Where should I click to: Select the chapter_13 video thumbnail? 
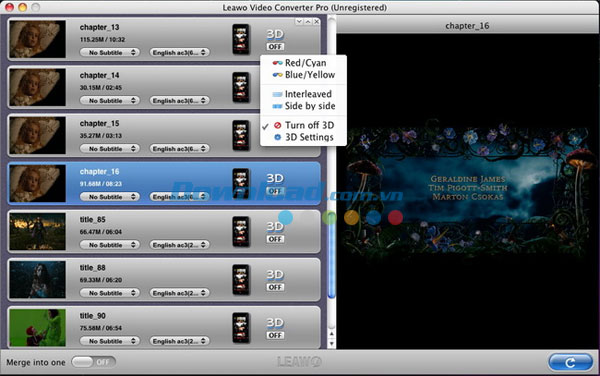point(38,39)
